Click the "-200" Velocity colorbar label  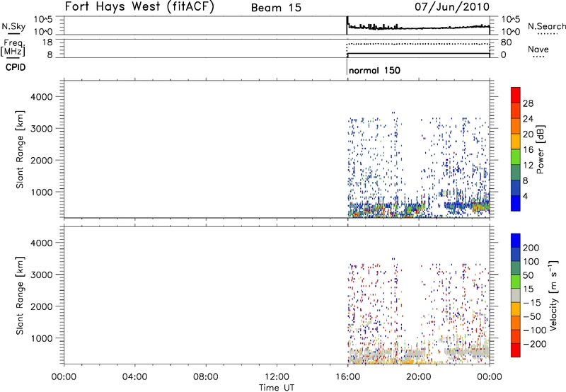(534, 344)
